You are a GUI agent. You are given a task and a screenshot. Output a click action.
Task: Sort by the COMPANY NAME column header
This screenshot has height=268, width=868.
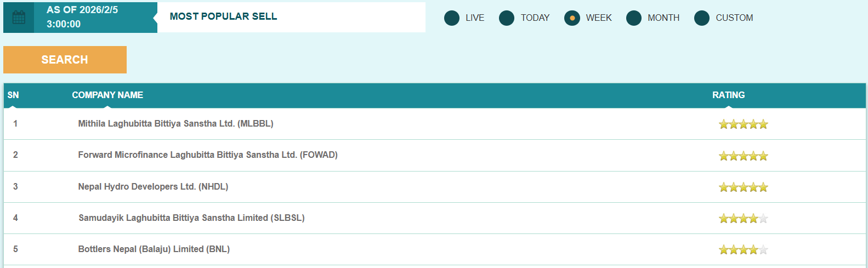pos(107,95)
